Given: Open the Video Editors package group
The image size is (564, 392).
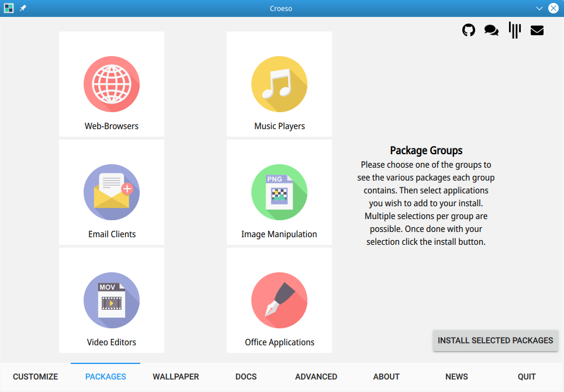Looking at the screenshot, I should 112,300.
